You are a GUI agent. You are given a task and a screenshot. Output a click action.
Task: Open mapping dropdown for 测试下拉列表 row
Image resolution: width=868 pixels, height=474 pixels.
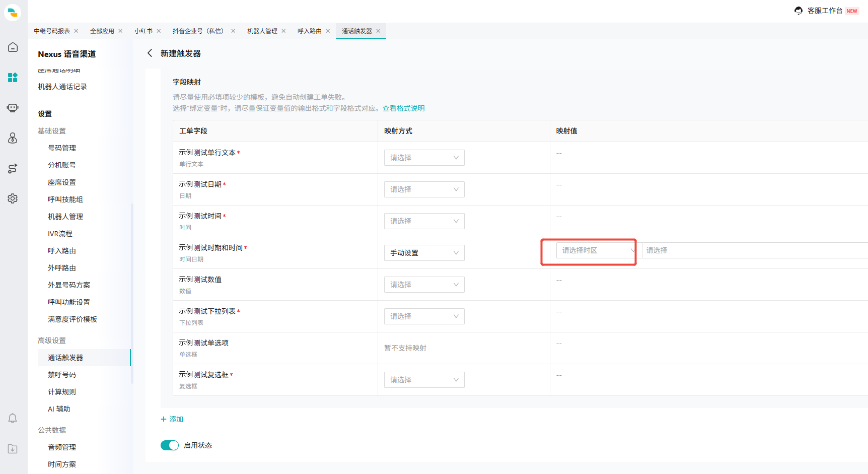[424, 316]
